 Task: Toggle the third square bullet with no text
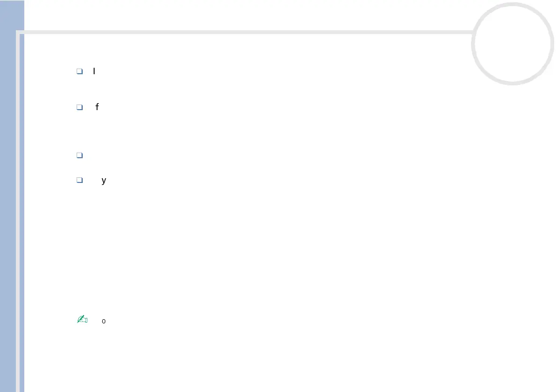79,156
